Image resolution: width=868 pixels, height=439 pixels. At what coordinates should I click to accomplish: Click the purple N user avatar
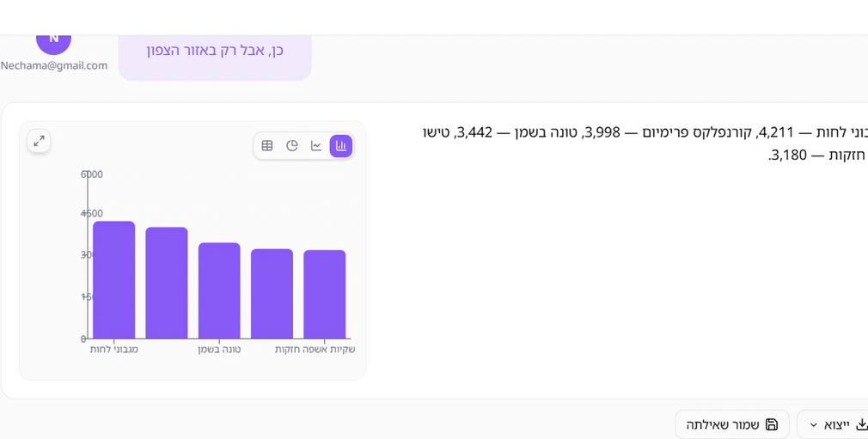click(x=53, y=39)
